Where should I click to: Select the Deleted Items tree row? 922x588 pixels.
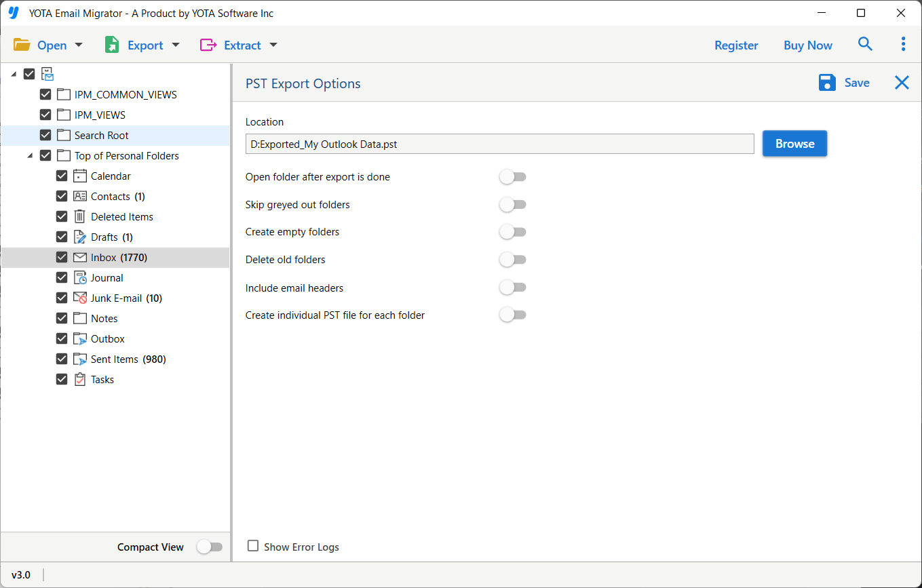point(115,216)
